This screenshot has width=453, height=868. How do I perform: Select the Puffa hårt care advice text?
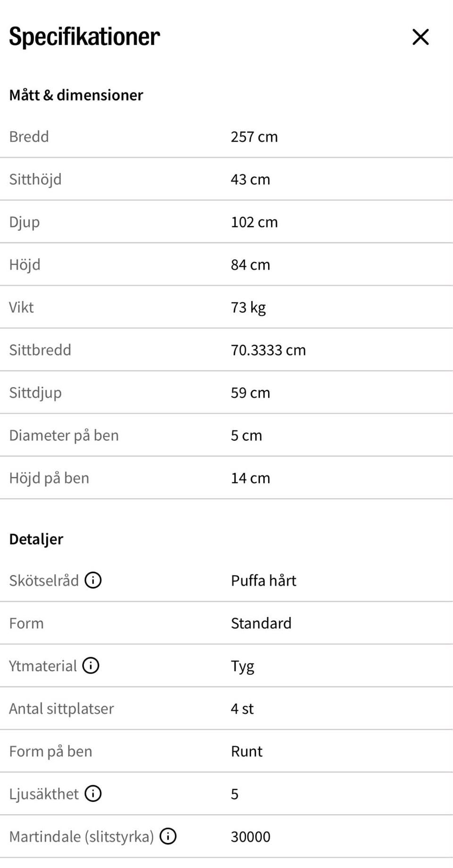(263, 580)
